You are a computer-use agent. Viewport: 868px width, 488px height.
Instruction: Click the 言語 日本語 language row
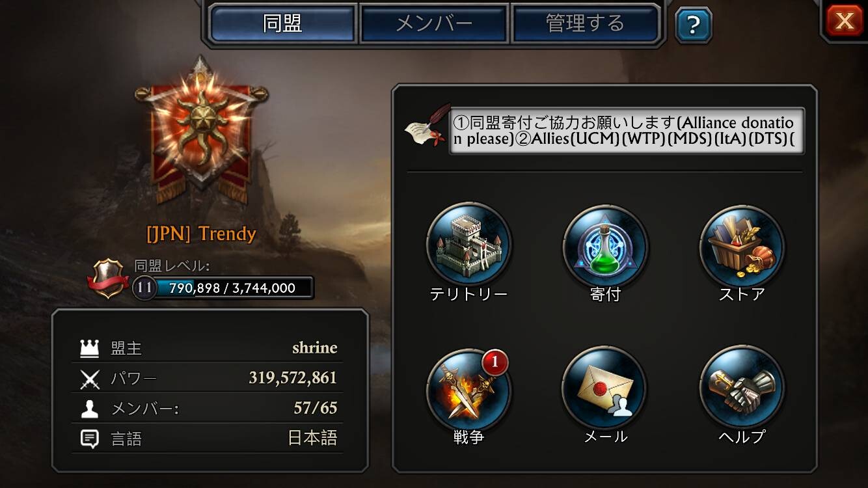tap(208, 438)
